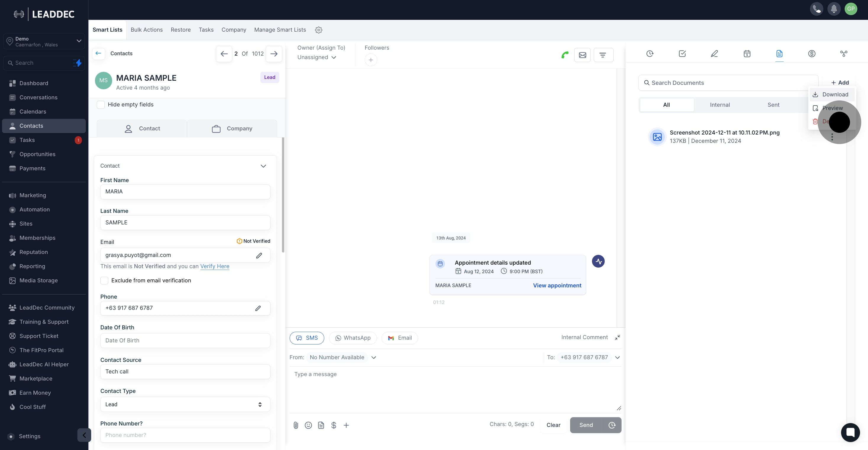
Task: Open conversation filter icon
Action: (603, 55)
